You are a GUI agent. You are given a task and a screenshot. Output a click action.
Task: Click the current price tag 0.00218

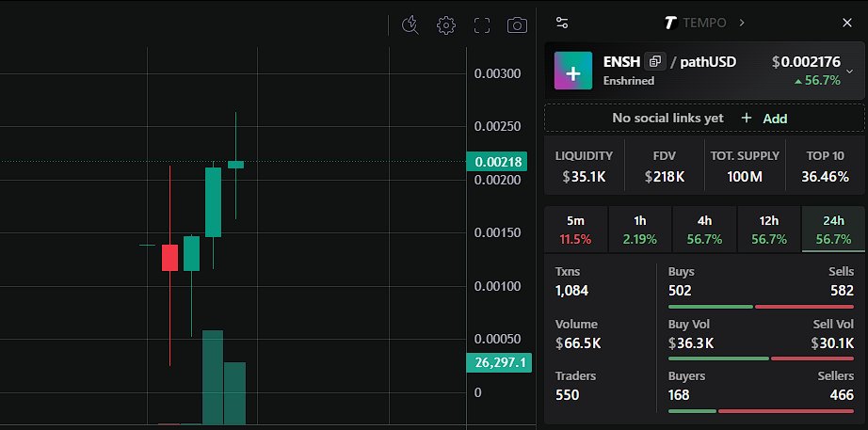tap(497, 162)
